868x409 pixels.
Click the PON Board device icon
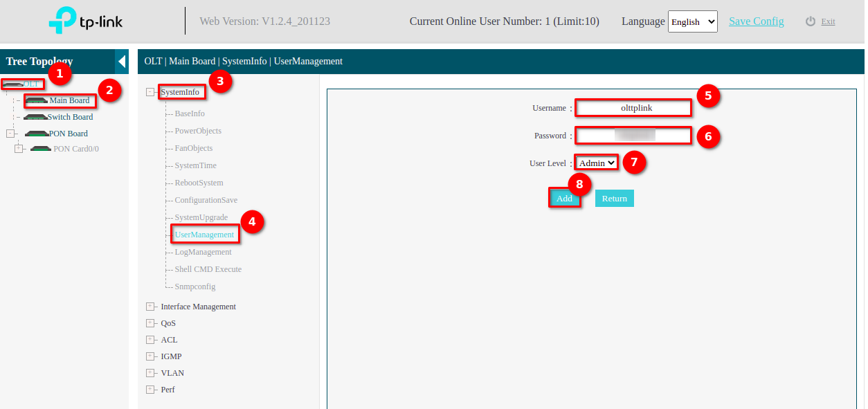36,134
